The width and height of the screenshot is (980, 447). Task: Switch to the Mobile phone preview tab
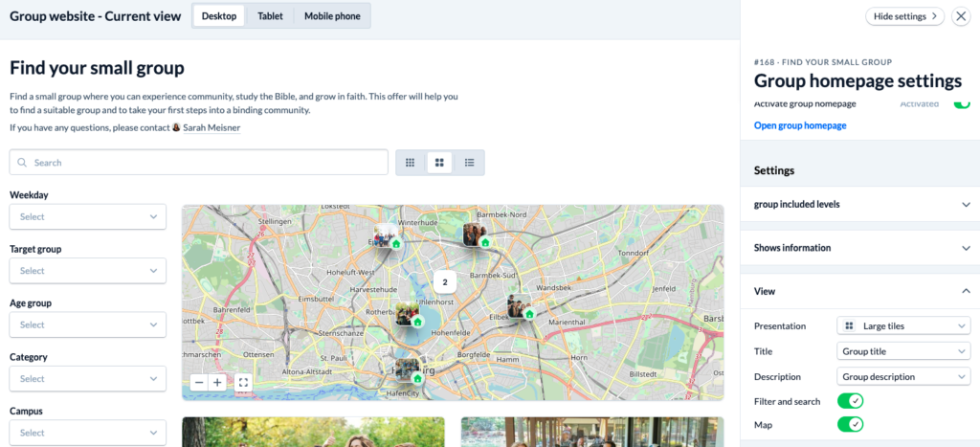coord(332,16)
